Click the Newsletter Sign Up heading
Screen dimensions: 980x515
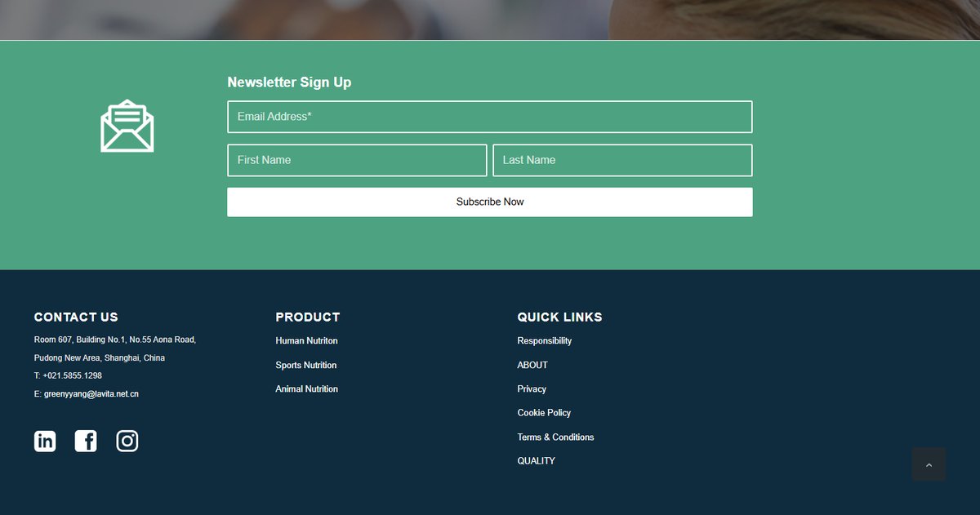(289, 82)
